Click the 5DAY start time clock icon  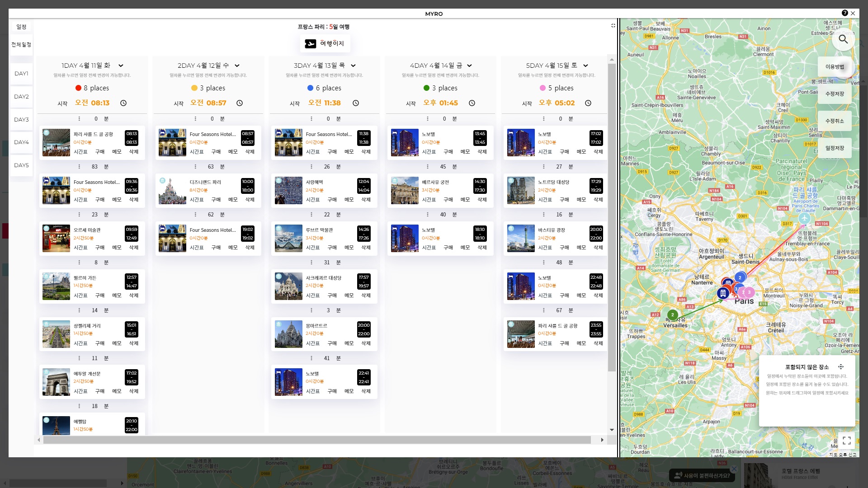(x=588, y=103)
